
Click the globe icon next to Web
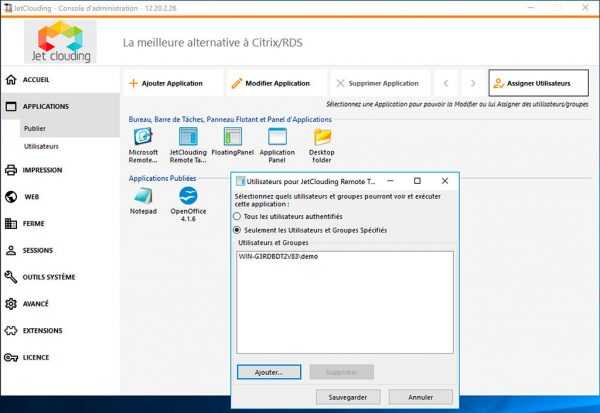click(11, 197)
